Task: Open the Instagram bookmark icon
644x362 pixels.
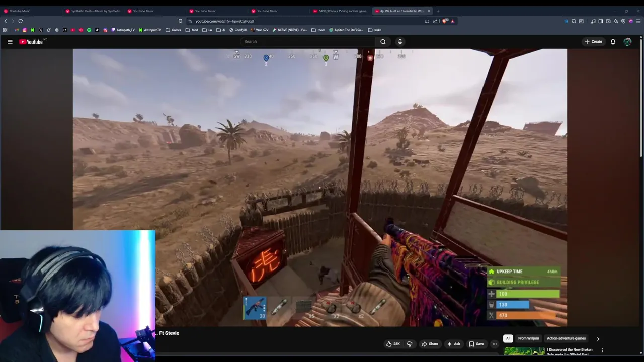Action: coord(24,30)
